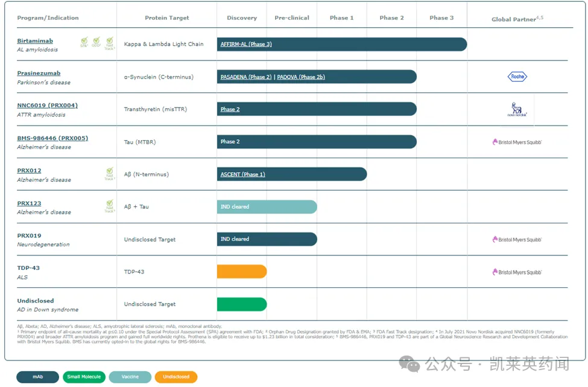Viewport: 588px width, 387px height.
Task: Open the Birtamimab program link
Action: pyautogui.click(x=35, y=41)
